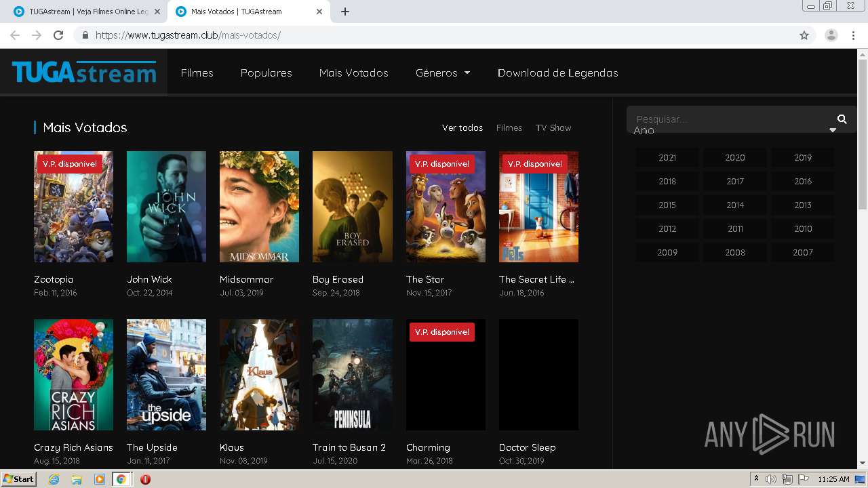The height and width of the screenshot is (488, 868).
Task: Click the Chrome taskbar icon
Action: click(x=121, y=479)
